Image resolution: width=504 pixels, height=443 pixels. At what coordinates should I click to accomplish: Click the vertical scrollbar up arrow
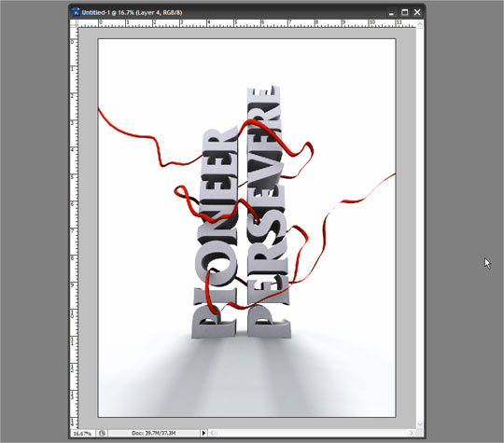[x=420, y=24]
